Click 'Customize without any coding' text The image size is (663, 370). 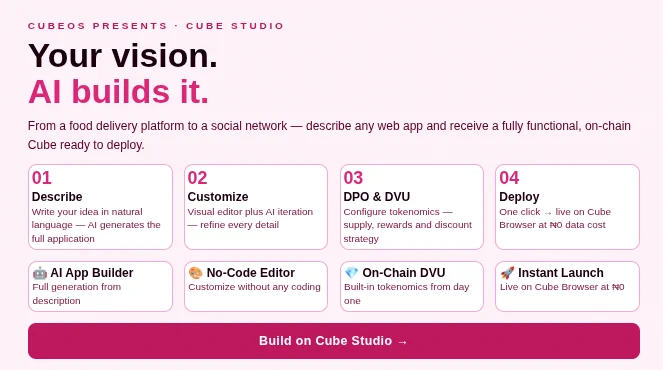255,287
